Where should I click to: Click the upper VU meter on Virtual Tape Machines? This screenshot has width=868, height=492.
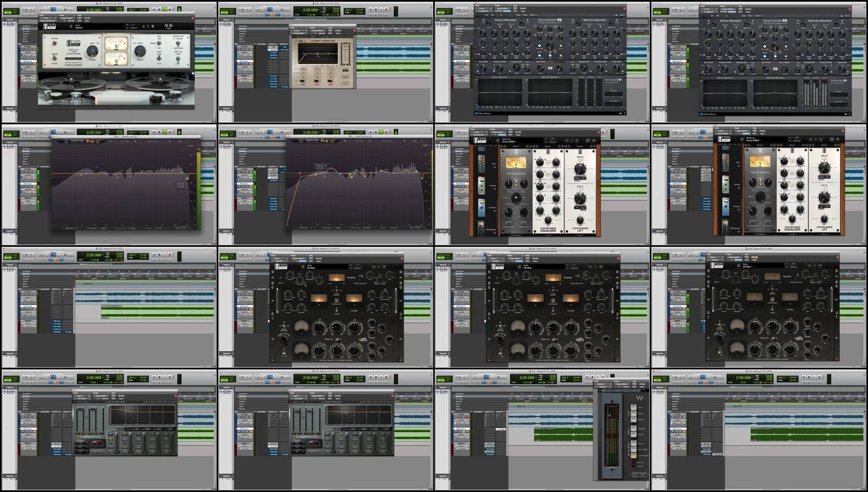[x=116, y=44]
